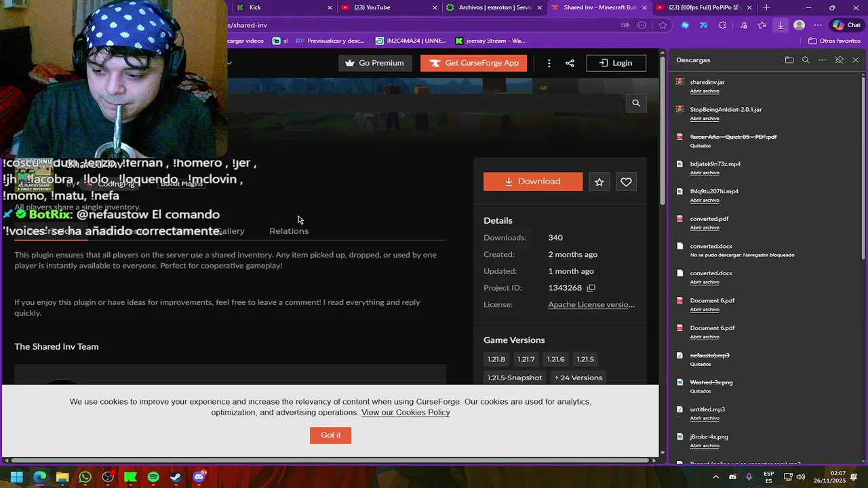The image size is (868, 488).
Task: Show hidden system tray icons chevron
Action: pyautogui.click(x=715, y=477)
